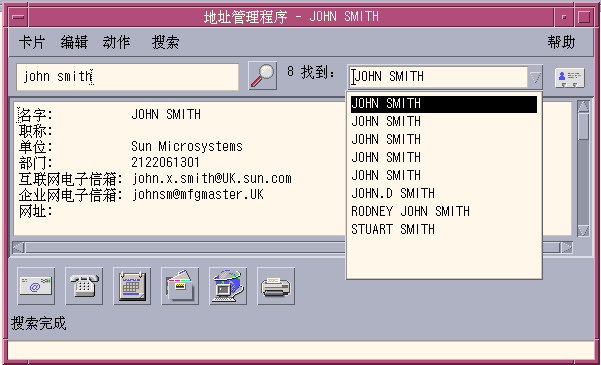Open the 帮助 menu
601x365 pixels.
tap(562, 42)
